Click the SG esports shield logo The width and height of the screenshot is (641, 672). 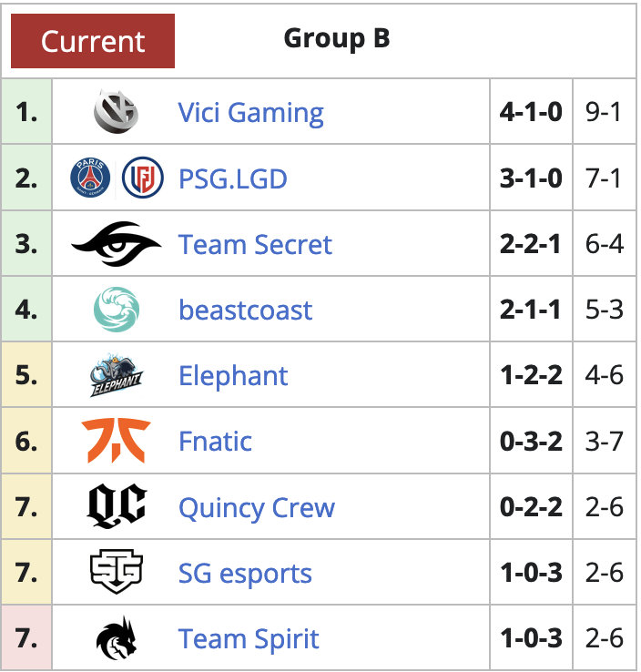pos(117,572)
